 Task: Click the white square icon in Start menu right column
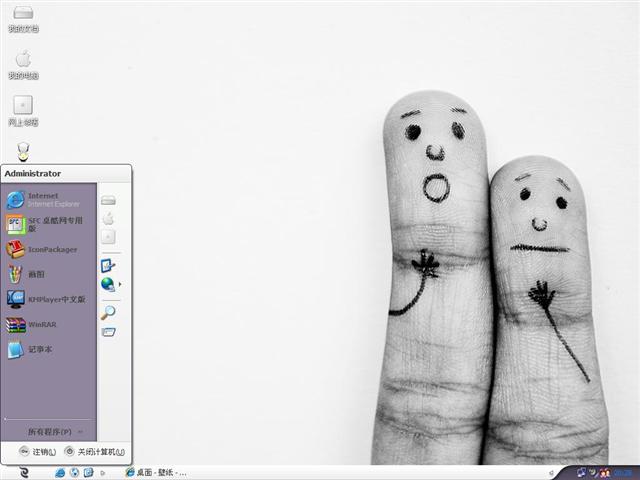(108, 237)
